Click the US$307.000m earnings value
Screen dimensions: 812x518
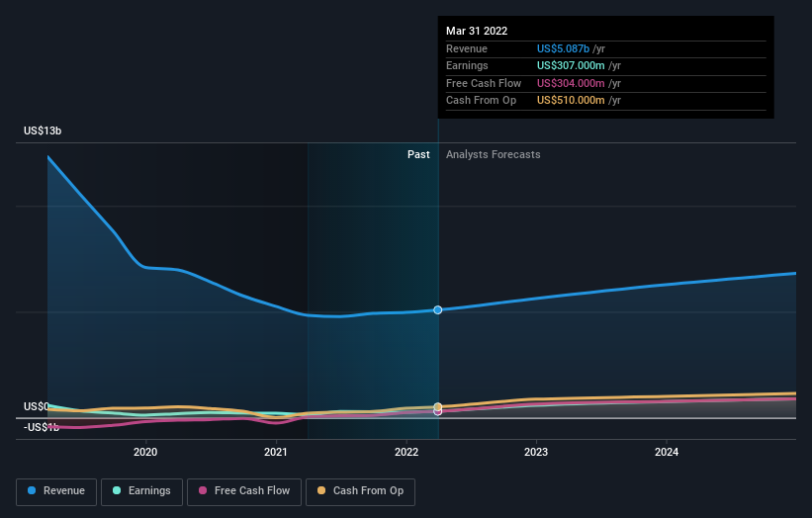[x=571, y=65]
